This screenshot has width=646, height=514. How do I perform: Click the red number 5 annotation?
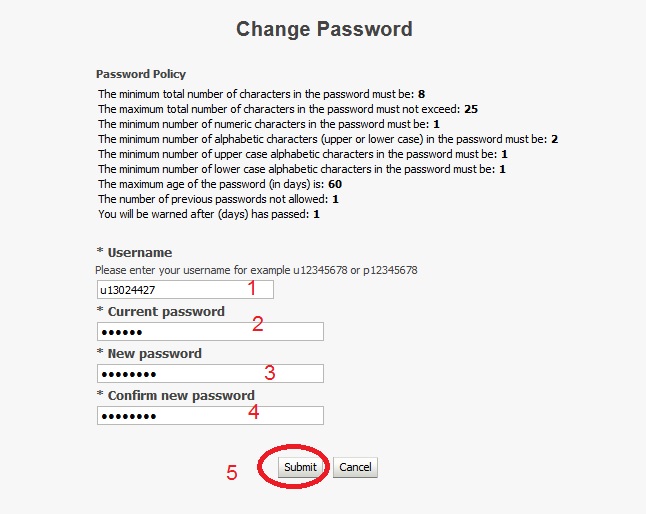[x=232, y=473]
